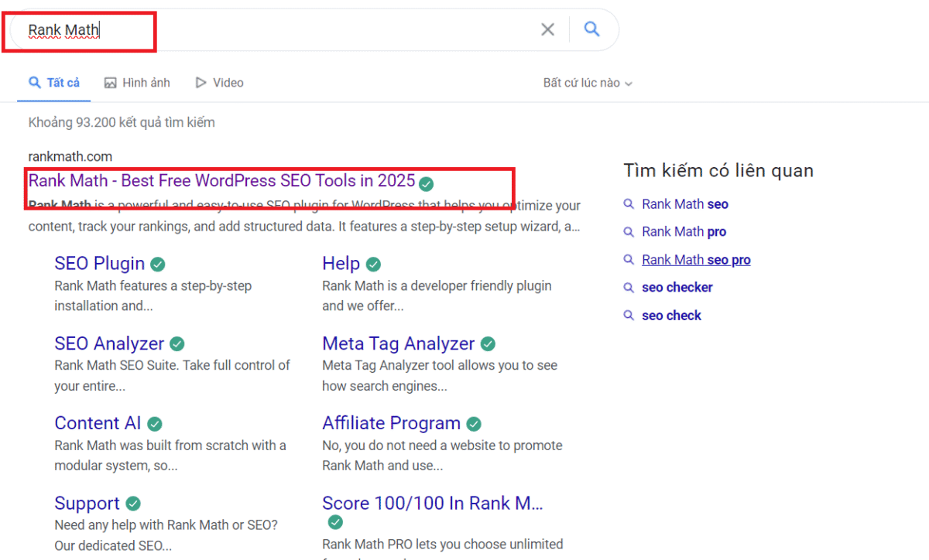Screen dimensions: 929x560
Task: Click the Khoảng 93.200 kết quả tìm kiếm text
Action: coord(122,122)
